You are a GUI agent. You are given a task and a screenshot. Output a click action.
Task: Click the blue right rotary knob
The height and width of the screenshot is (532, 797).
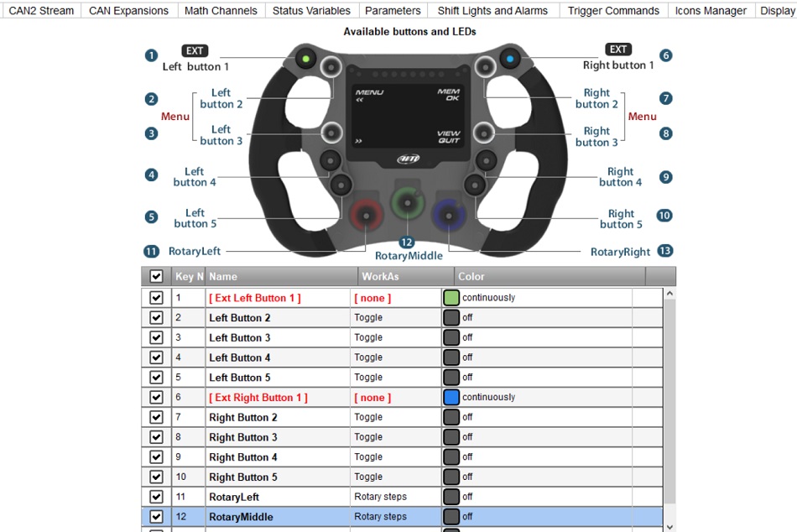(448, 216)
